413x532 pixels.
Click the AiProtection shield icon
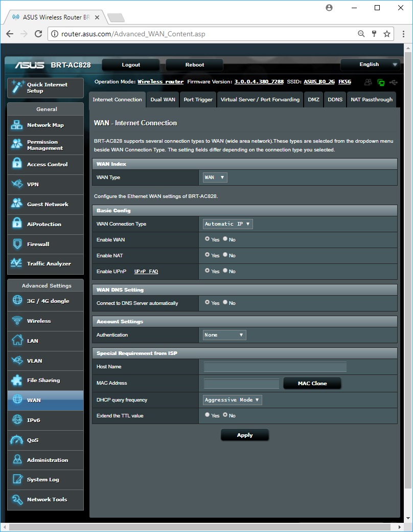[17, 224]
